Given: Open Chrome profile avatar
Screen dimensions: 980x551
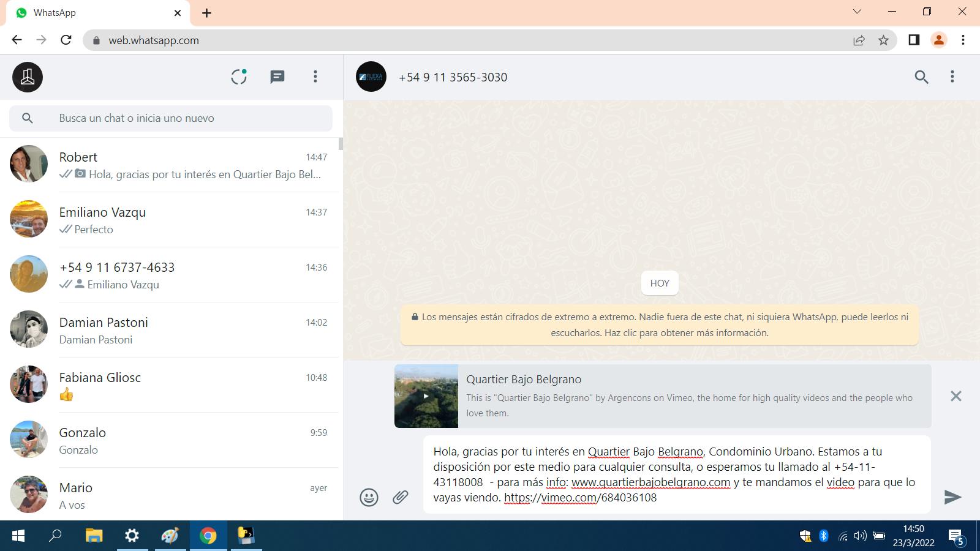Looking at the screenshot, I should (x=938, y=40).
